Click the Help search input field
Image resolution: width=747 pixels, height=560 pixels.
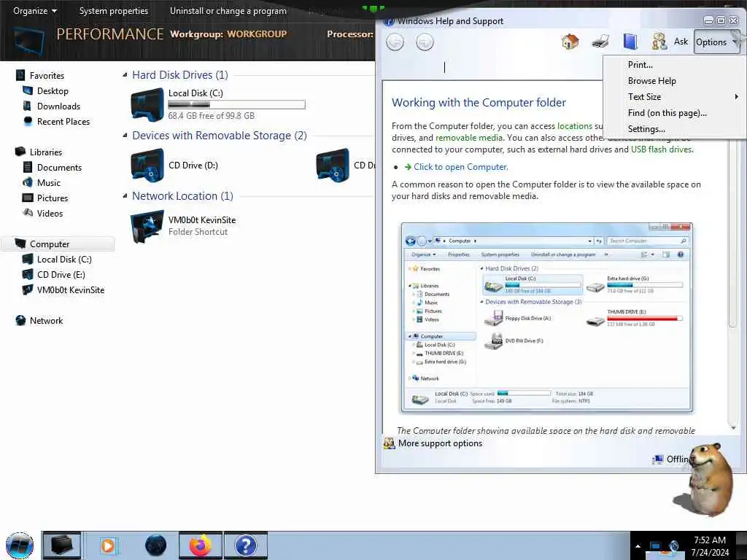[x=491, y=68]
